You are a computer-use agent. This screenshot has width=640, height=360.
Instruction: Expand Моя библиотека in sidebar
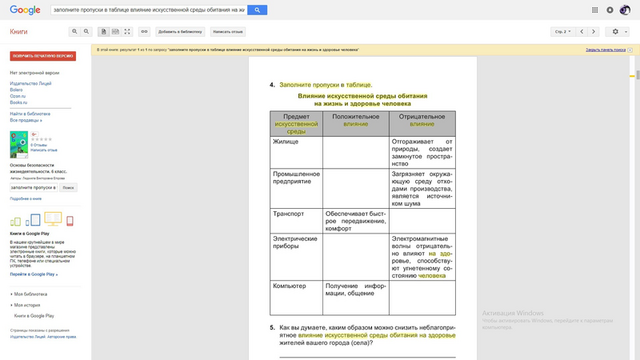pyautogui.click(x=29, y=294)
